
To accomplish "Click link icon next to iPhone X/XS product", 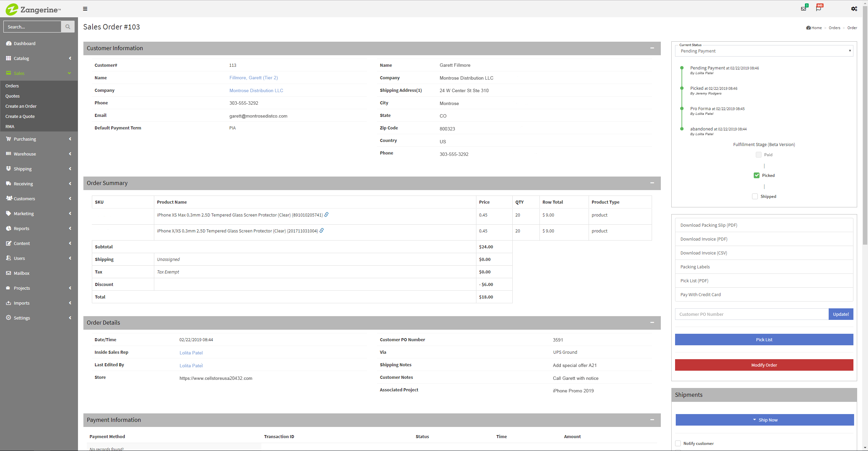I will pyautogui.click(x=322, y=230).
